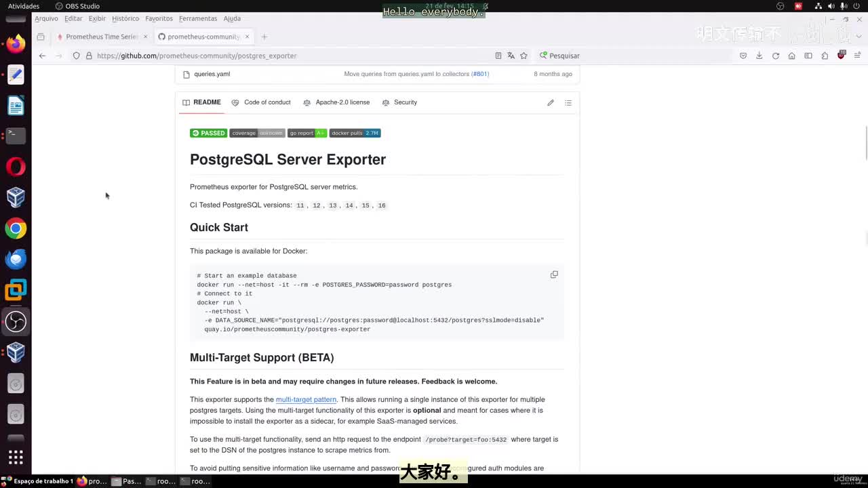
Task: Open the Terminal dock icon
Action: click(16, 136)
